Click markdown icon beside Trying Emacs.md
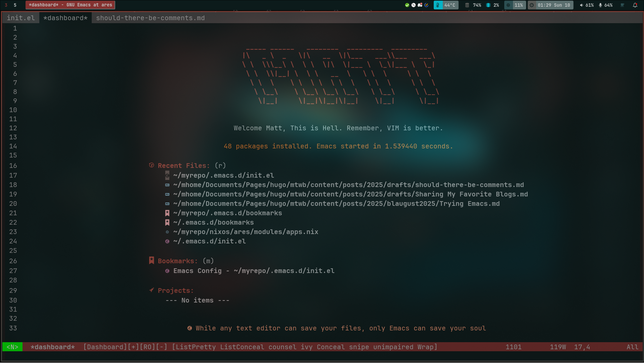644x363 pixels. coord(167,204)
